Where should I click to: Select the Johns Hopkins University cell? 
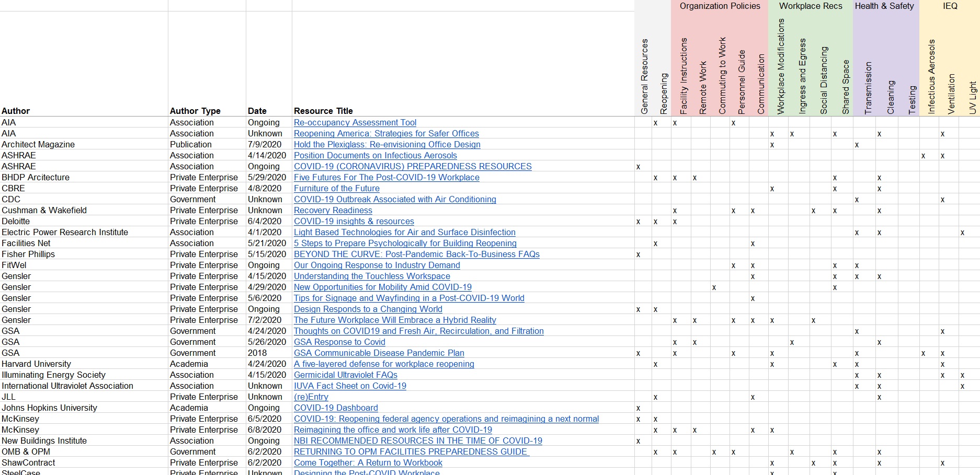(x=49, y=408)
